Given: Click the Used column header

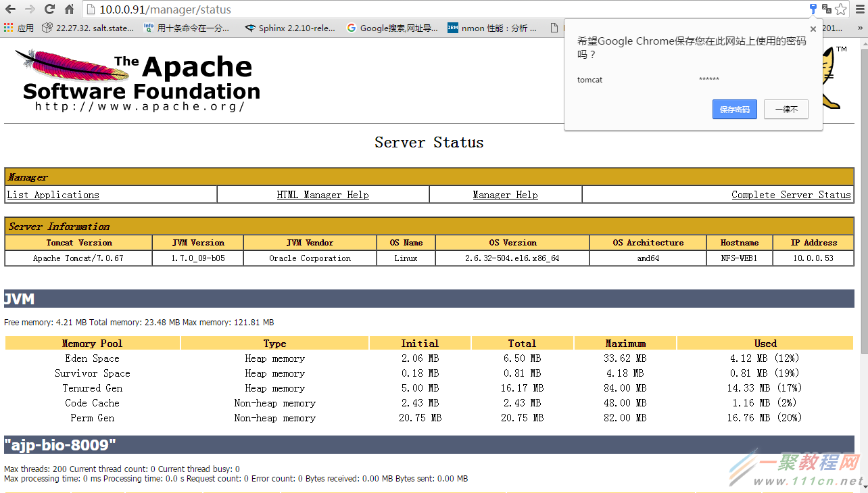Looking at the screenshot, I should tap(765, 344).
